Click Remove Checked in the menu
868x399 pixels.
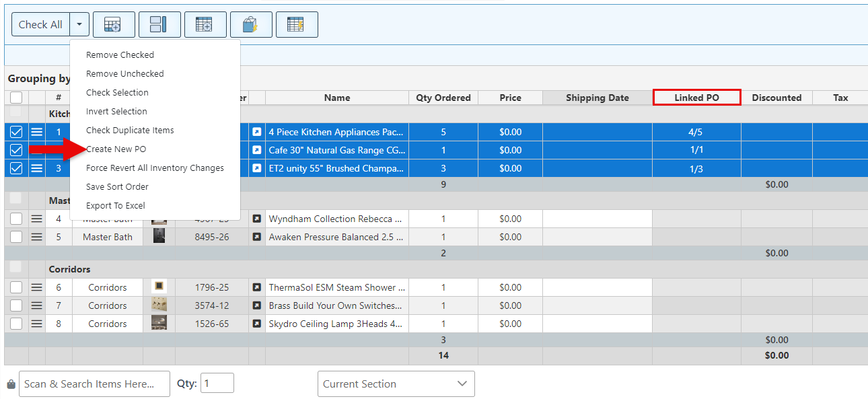[120, 55]
